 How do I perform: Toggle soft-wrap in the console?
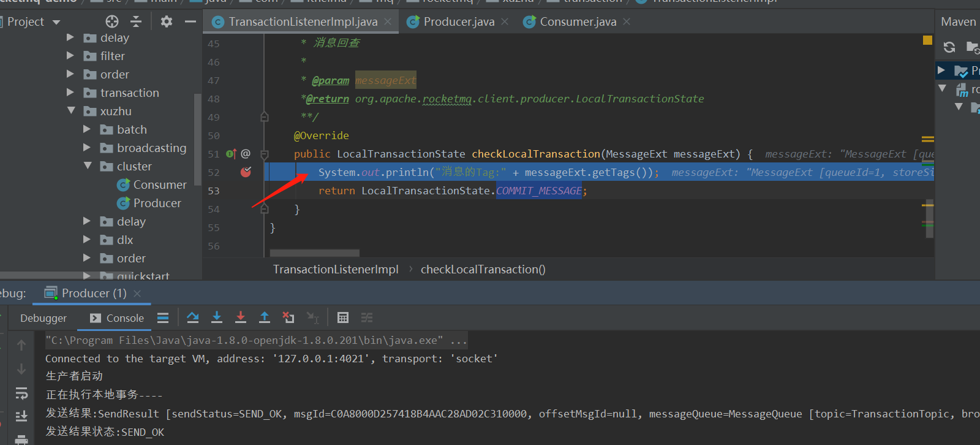pyautogui.click(x=21, y=393)
